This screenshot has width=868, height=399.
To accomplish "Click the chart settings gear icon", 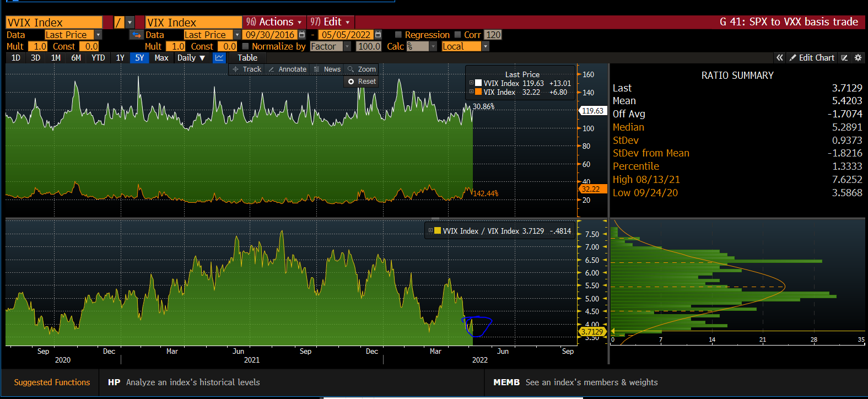I will 858,58.
